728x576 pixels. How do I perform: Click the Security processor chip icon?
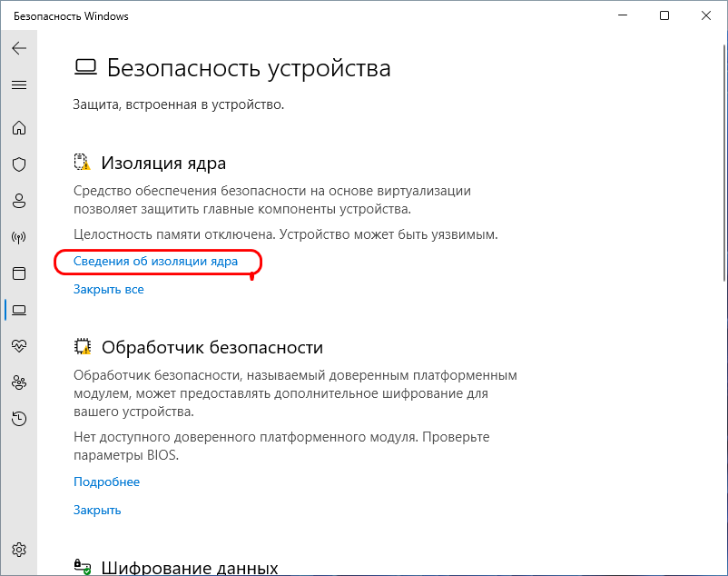pyautogui.click(x=83, y=346)
